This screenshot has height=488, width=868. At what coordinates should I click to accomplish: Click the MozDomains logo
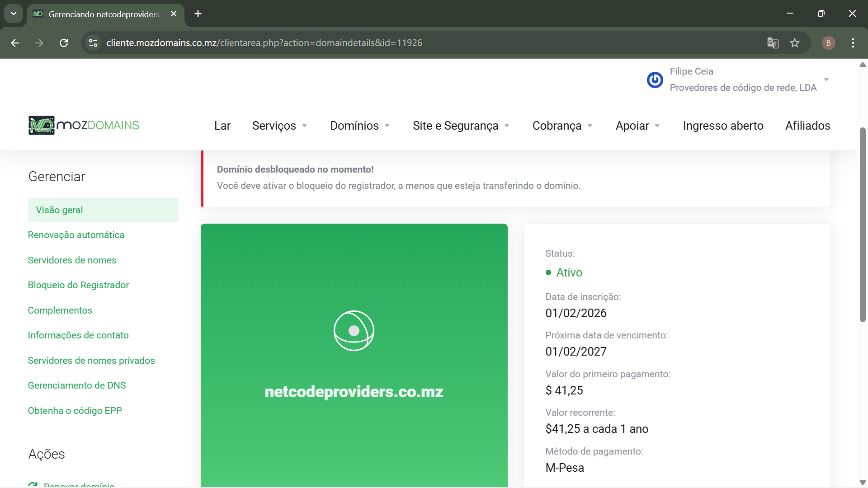point(84,125)
